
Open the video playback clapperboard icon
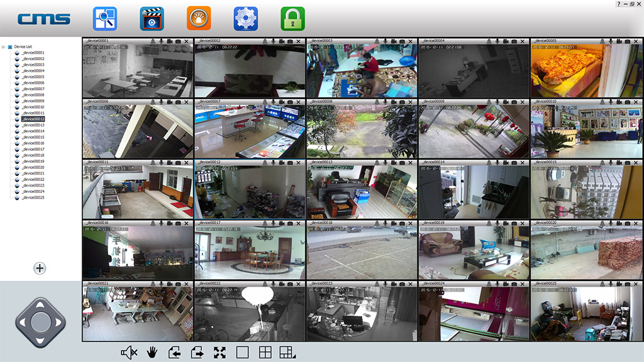tap(152, 19)
